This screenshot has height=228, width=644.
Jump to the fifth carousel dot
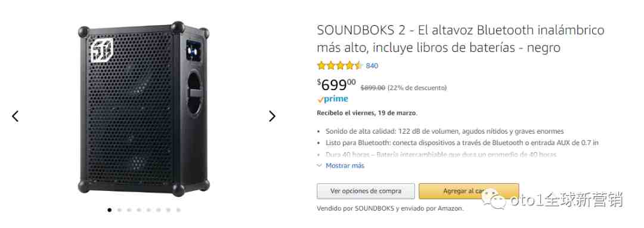pyautogui.click(x=148, y=210)
